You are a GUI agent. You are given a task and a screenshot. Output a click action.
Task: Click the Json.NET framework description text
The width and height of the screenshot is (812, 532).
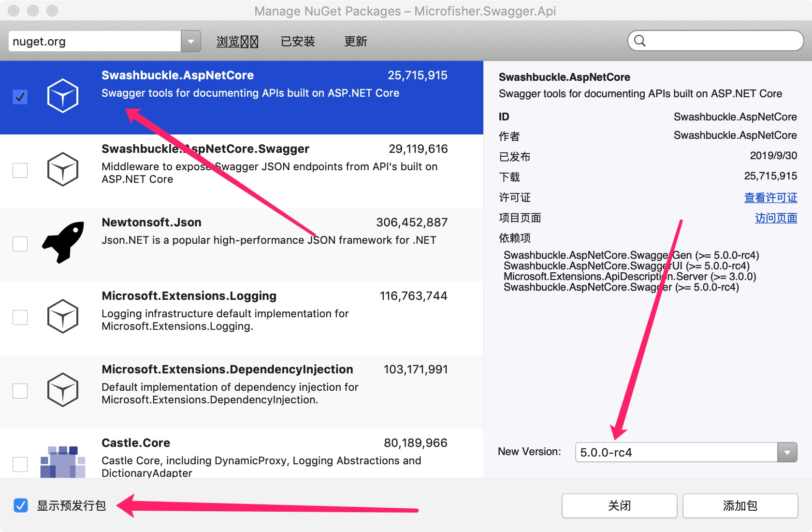[x=269, y=240]
